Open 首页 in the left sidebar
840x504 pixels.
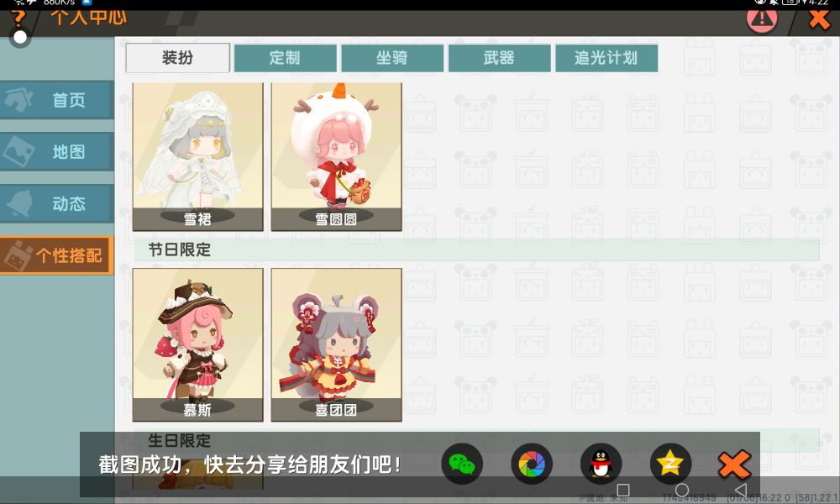pyautogui.click(x=57, y=100)
